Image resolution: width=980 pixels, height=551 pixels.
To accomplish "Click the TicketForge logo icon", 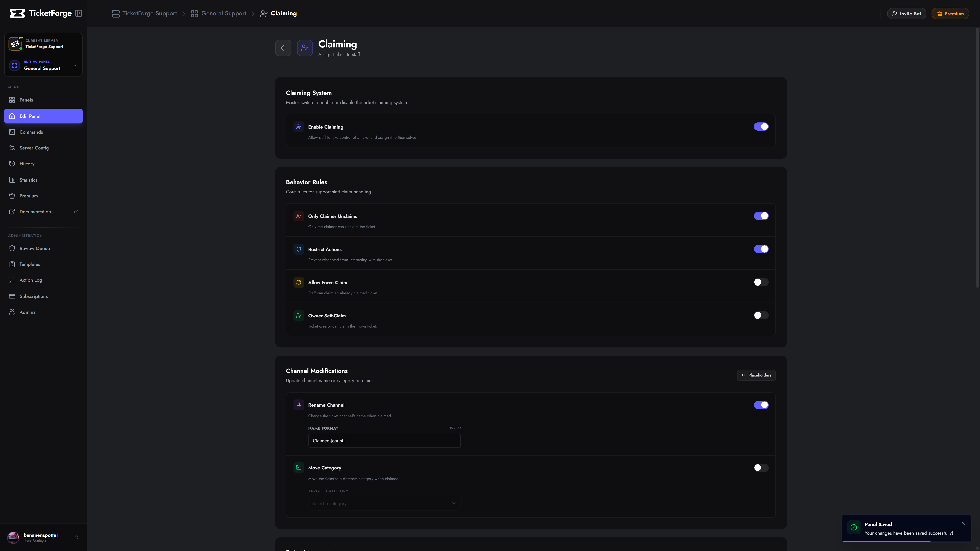I will (17, 13).
